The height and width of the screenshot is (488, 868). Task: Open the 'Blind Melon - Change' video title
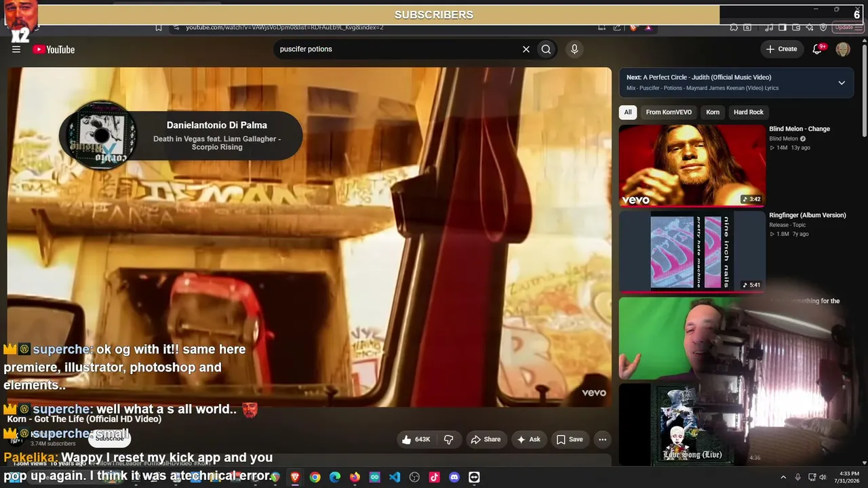[800, 129]
